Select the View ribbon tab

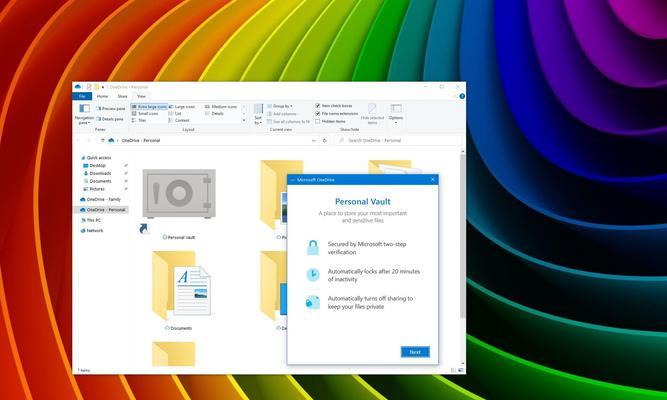[x=141, y=97]
